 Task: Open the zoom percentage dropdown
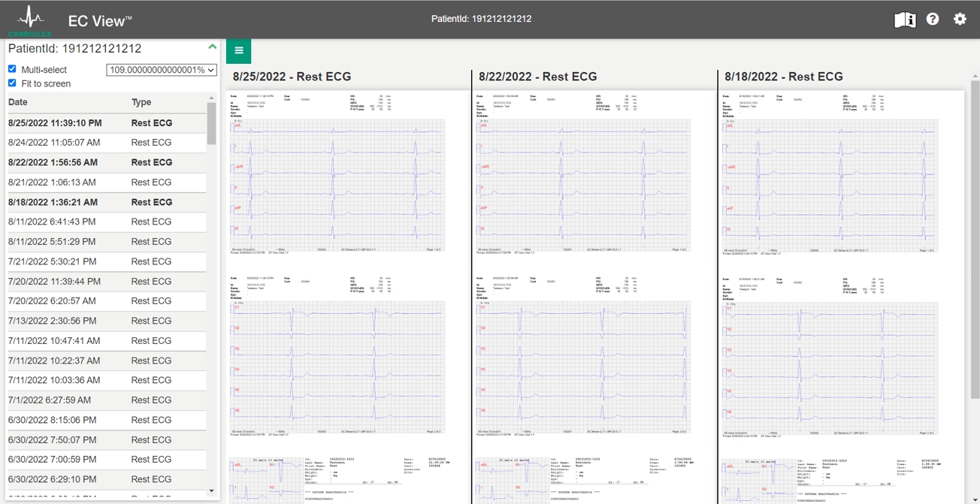coord(162,70)
